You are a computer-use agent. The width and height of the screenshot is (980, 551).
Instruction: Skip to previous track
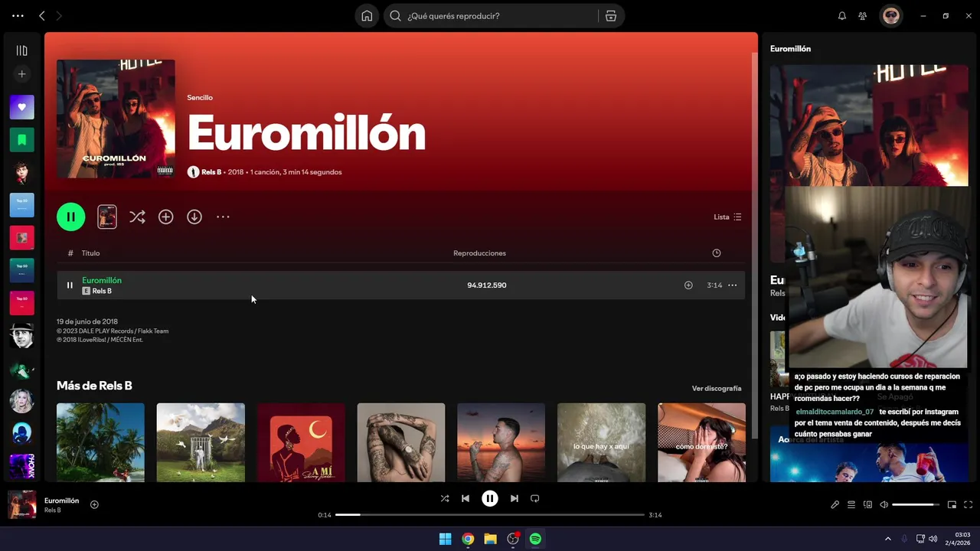(465, 498)
